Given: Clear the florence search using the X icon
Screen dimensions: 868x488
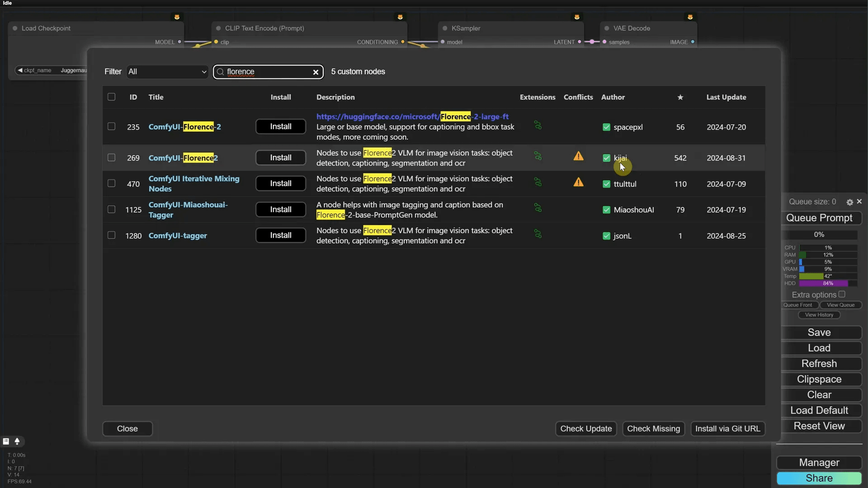Looking at the screenshot, I should tap(316, 72).
